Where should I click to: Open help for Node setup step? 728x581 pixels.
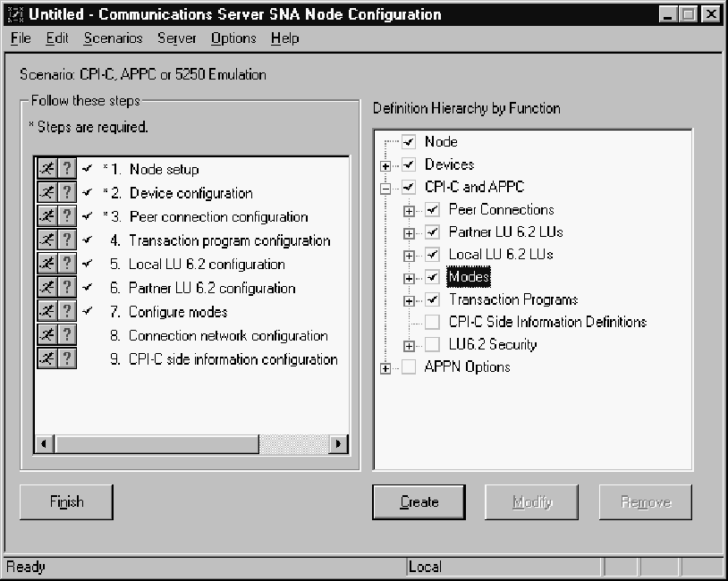[67, 168]
